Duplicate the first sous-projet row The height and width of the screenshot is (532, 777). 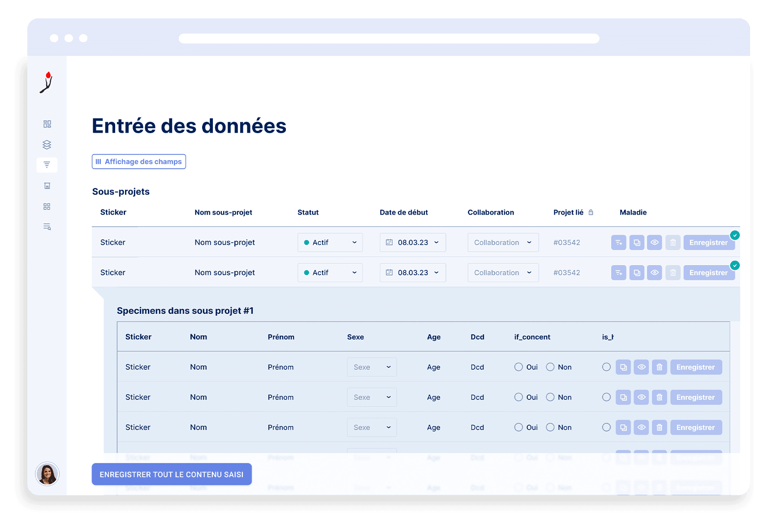coord(637,242)
